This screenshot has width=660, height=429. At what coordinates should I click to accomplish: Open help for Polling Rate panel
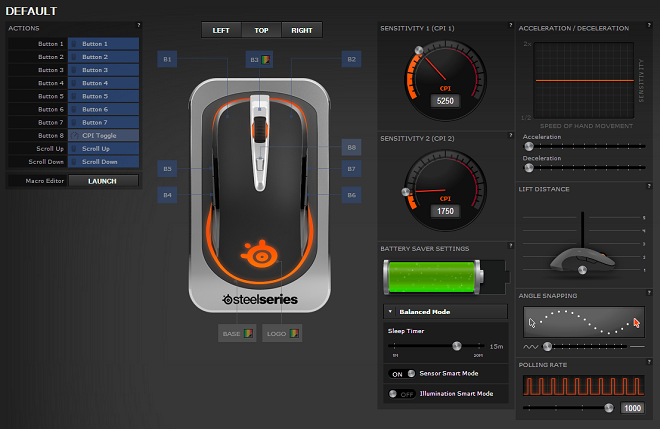[x=649, y=362]
